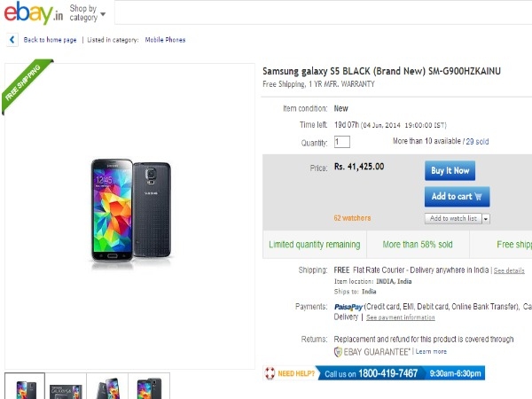Click the Buy It Now button
This screenshot has width=532, height=399.
(450, 170)
